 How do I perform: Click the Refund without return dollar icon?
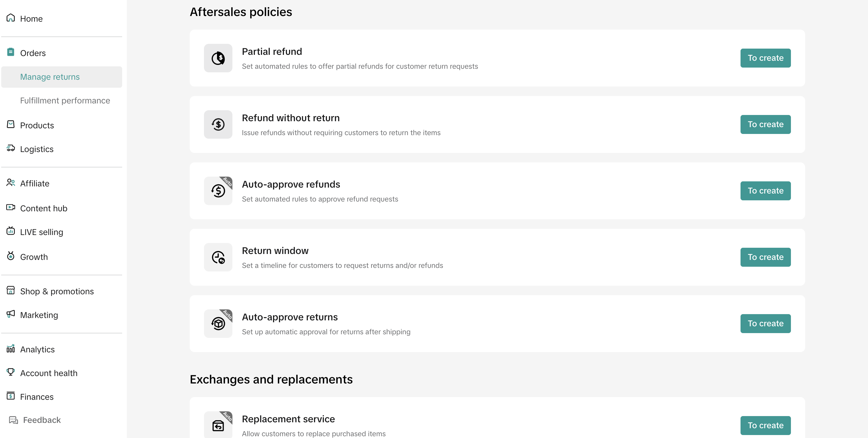218,124
